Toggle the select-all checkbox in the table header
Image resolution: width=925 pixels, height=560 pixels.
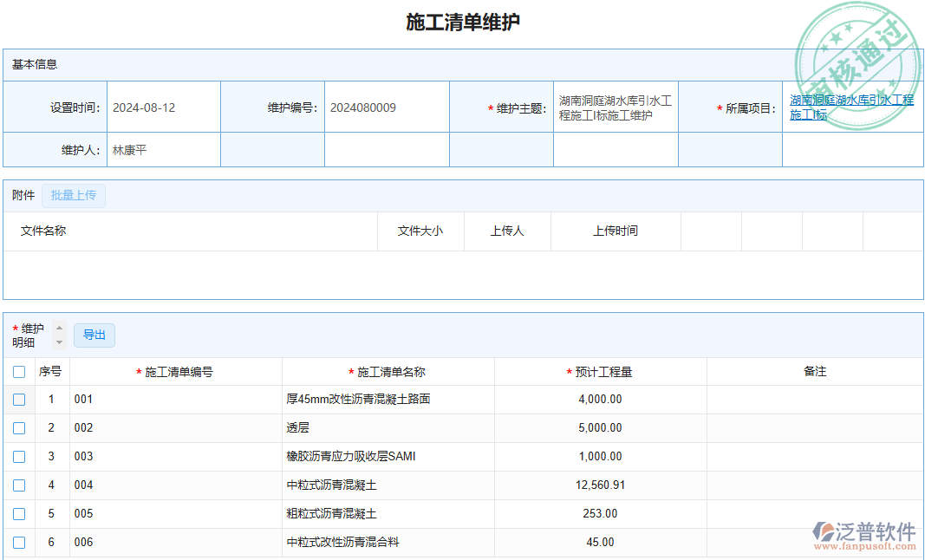pos(19,371)
